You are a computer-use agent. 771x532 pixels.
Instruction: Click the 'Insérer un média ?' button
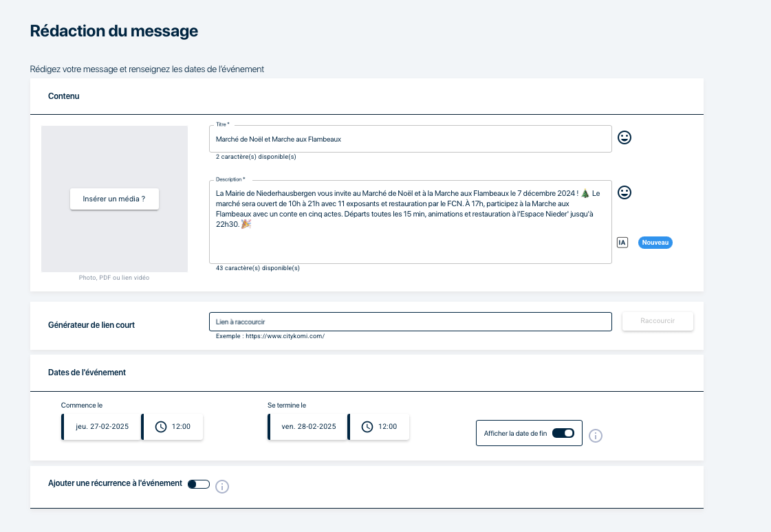114,199
